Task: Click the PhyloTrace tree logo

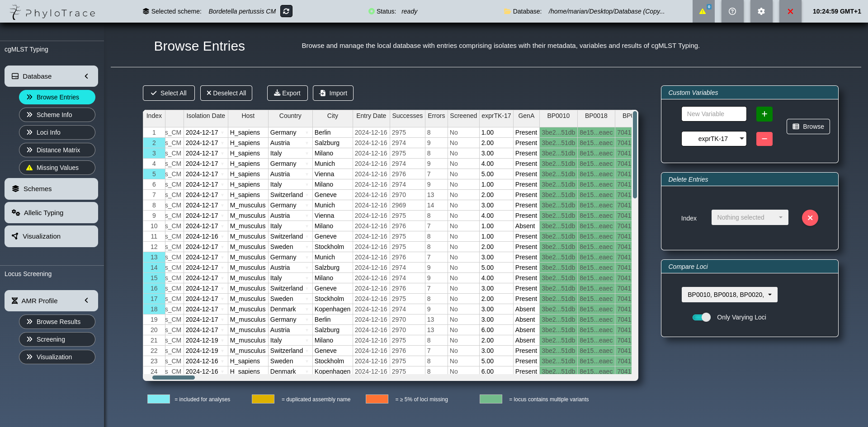Action: 15,12
